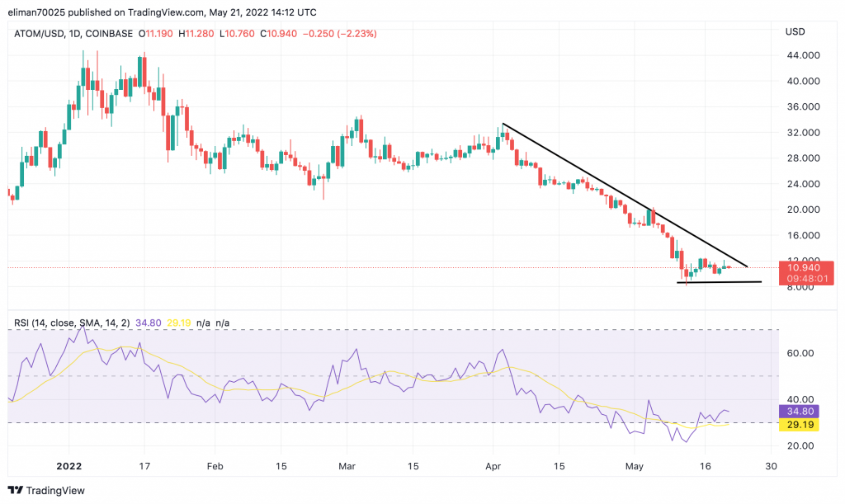Click the high value H11.280

196,33
